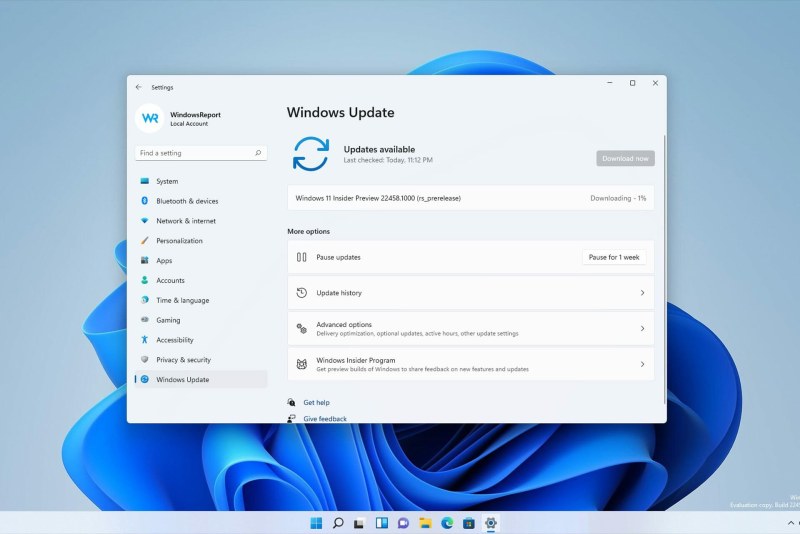The height and width of the screenshot is (534, 800).
Task: Click the Personalization paintbrush icon
Action: click(145, 241)
